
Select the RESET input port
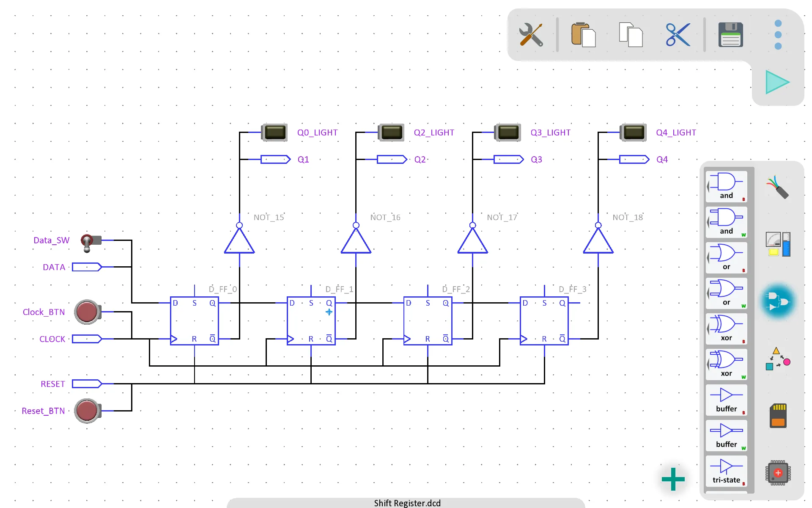tap(87, 384)
